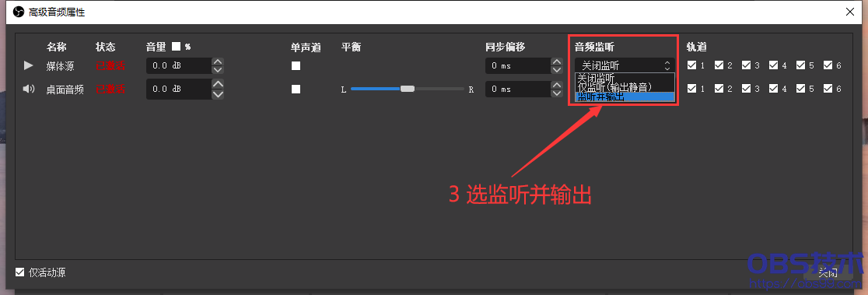Click the 关闭 button at bottom right
This screenshot has height=295, width=868.
[x=828, y=272]
